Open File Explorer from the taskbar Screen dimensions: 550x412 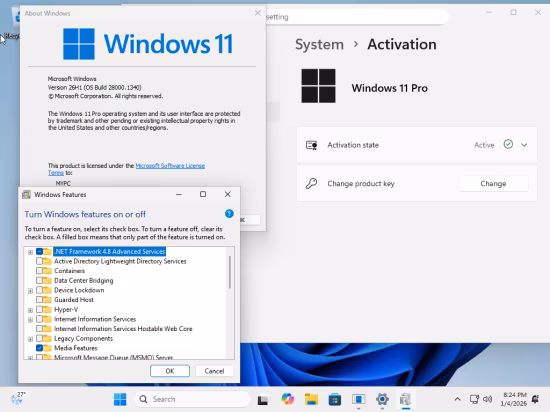click(311, 399)
